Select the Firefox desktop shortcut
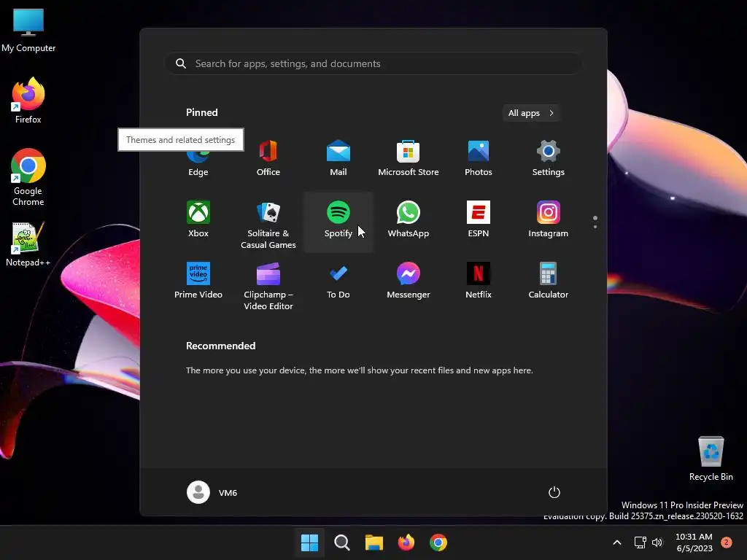This screenshot has height=560, width=747. click(28, 101)
